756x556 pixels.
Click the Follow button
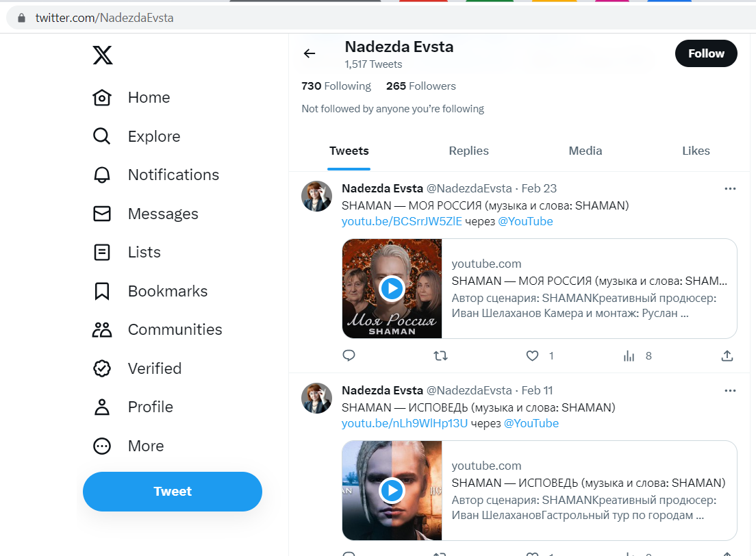click(706, 53)
